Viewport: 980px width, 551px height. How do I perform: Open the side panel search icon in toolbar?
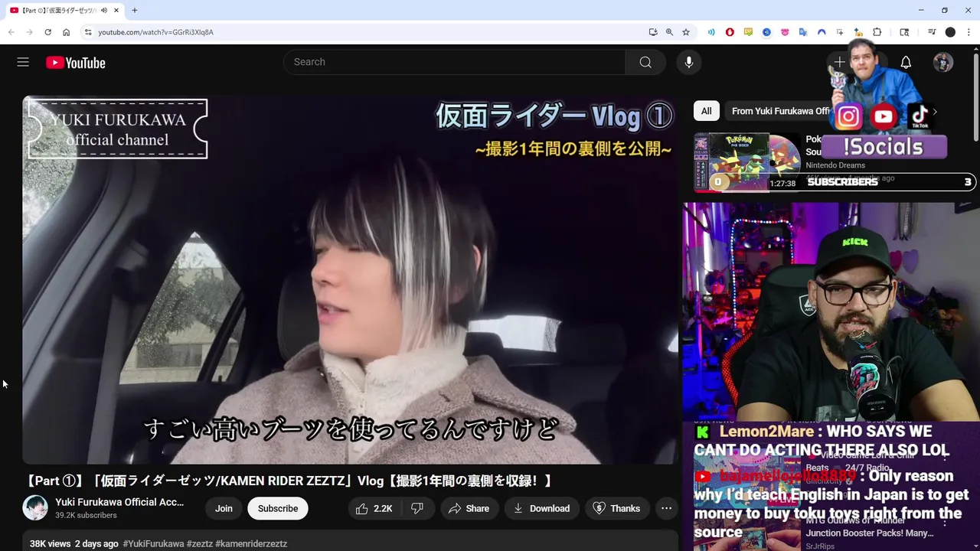click(904, 32)
